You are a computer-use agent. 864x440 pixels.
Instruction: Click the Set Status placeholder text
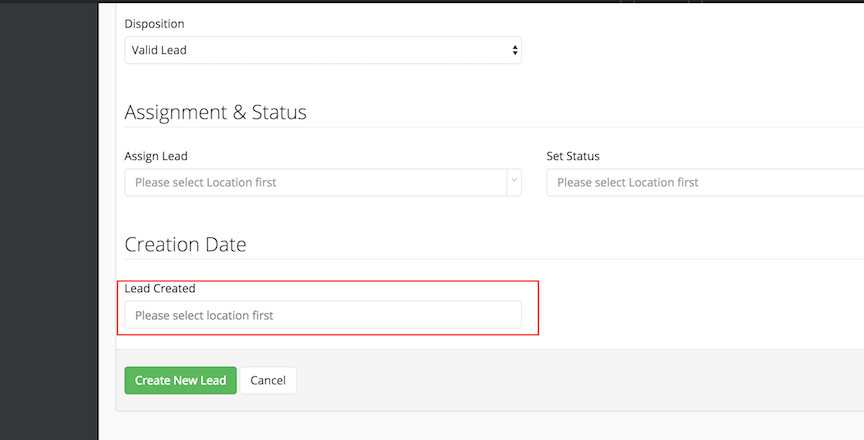pyautogui.click(x=627, y=182)
